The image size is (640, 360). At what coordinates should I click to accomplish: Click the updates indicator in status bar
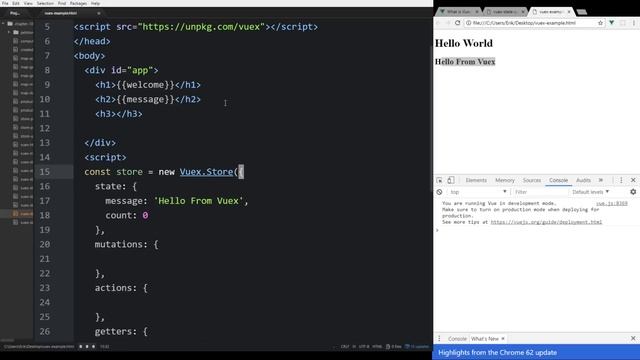pos(417,347)
